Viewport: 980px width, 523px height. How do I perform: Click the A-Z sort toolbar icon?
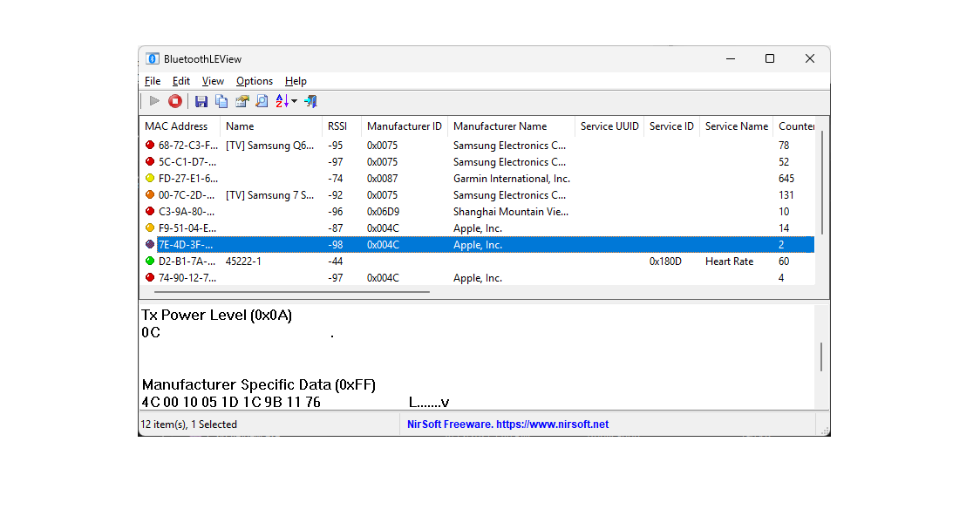click(282, 101)
